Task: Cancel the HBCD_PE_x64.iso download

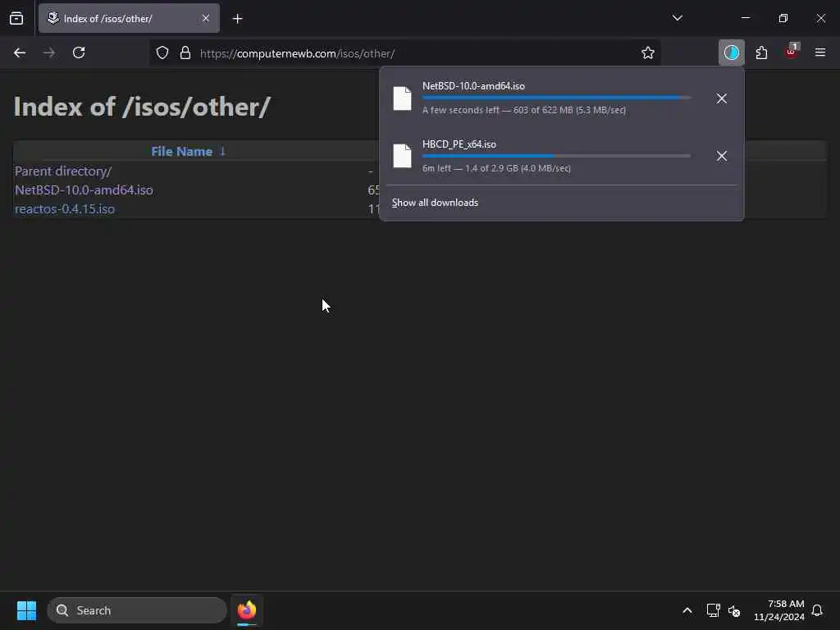Action: pos(722,156)
